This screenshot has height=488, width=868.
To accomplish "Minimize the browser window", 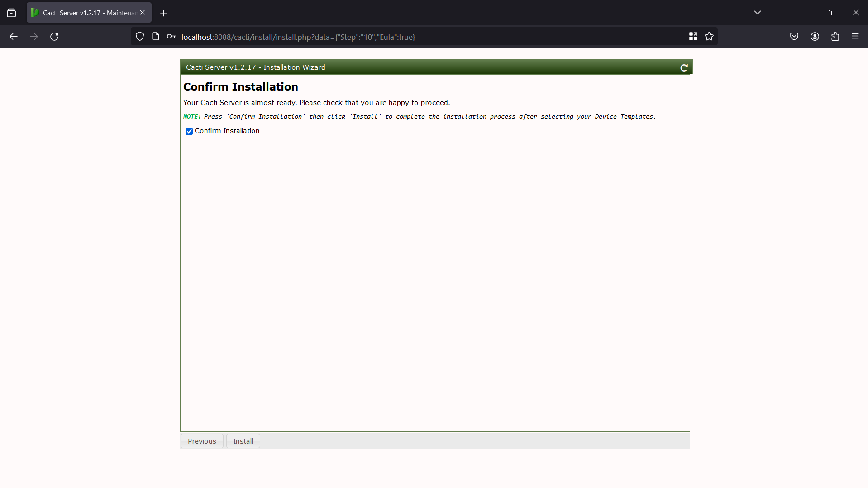I will pos(805,13).
